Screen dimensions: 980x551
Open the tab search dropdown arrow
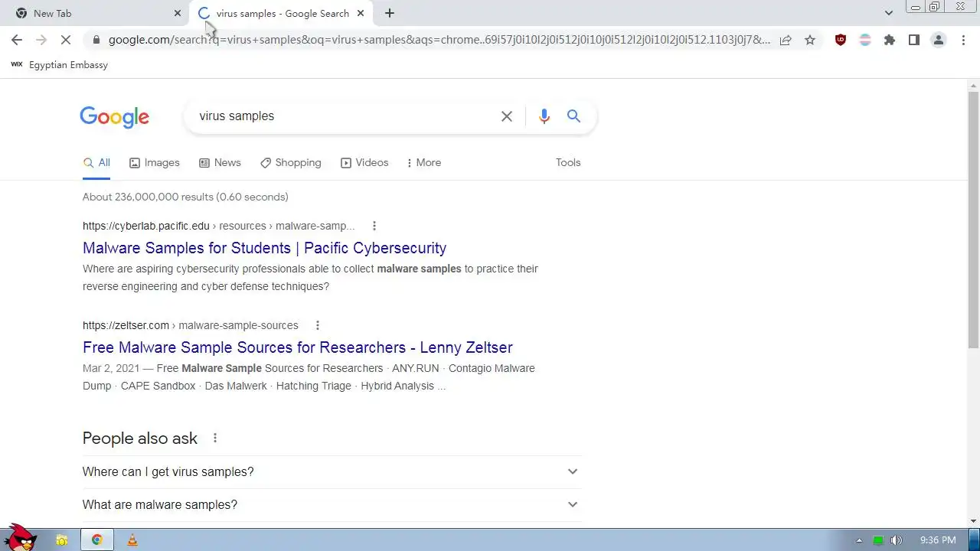click(888, 13)
